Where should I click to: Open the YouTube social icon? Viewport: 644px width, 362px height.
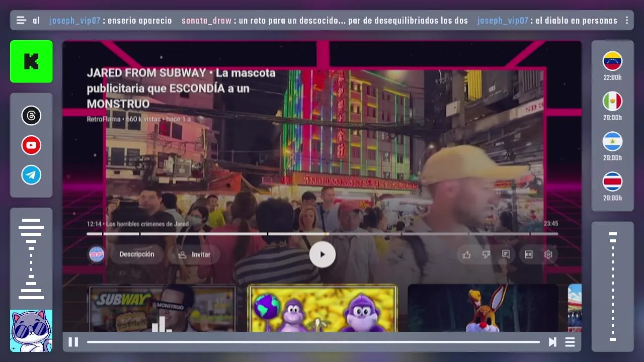[31, 145]
